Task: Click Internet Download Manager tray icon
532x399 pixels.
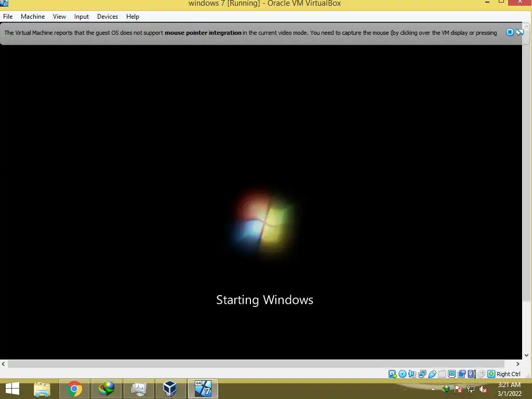Action: [446, 389]
